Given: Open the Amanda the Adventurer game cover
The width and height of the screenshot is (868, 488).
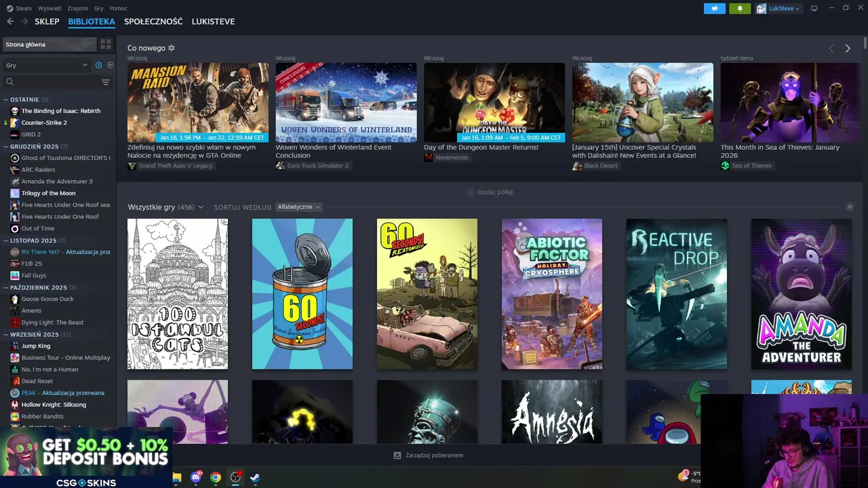Looking at the screenshot, I should [x=802, y=294].
